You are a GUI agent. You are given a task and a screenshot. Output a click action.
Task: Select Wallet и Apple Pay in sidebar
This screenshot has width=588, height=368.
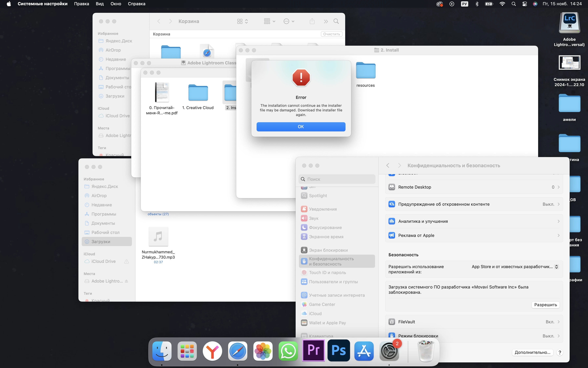pos(337,323)
